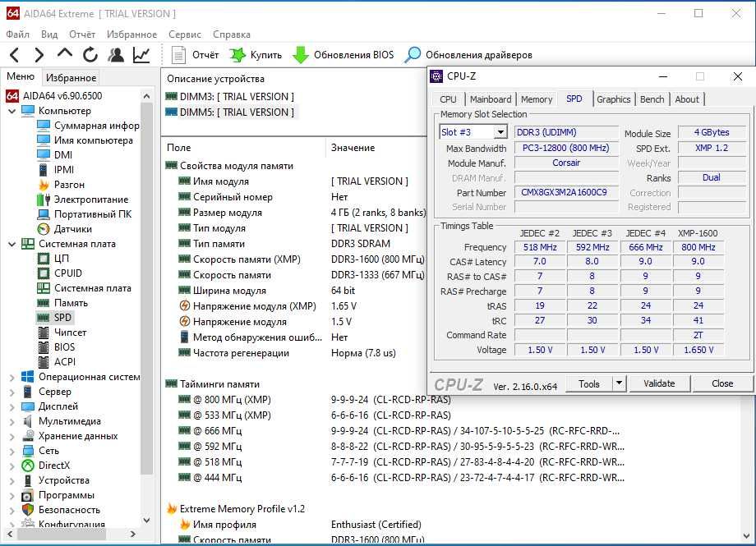The height and width of the screenshot is (546, 756).
Task: Expand the Сеть tree node
Action: coord(12,452)
